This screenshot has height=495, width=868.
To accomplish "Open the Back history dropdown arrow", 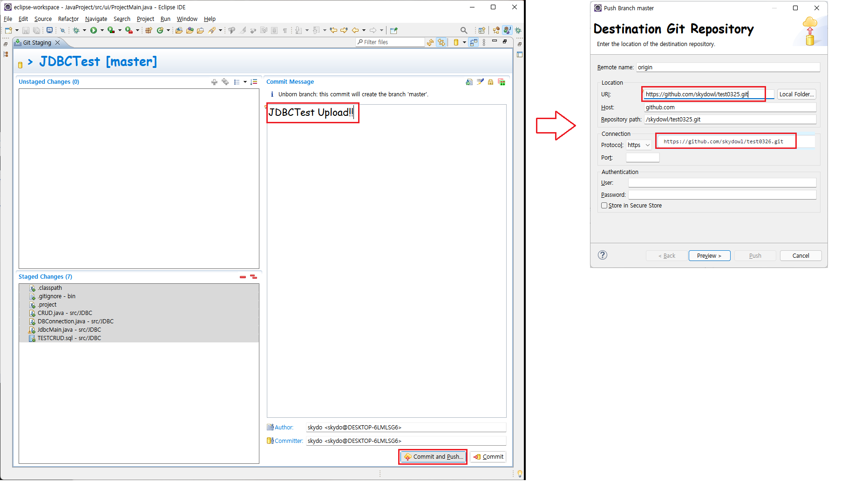I will click(x=364, y=30).
